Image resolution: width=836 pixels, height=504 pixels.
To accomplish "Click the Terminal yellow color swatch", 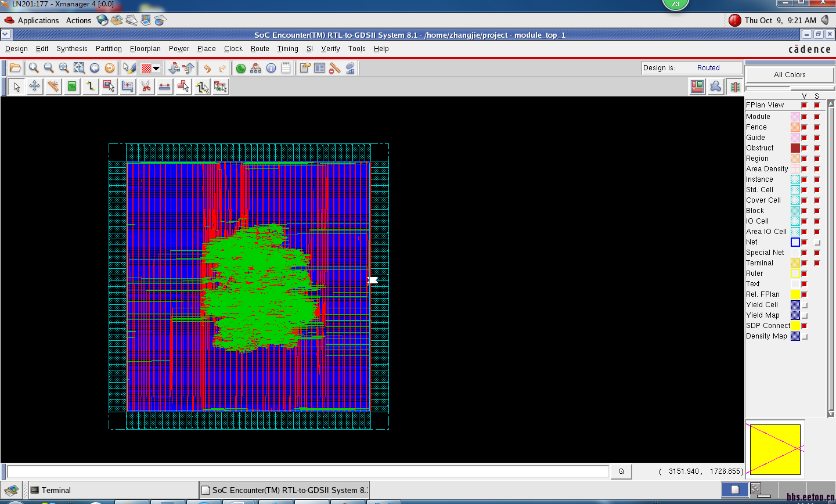I will click(795, 263).
